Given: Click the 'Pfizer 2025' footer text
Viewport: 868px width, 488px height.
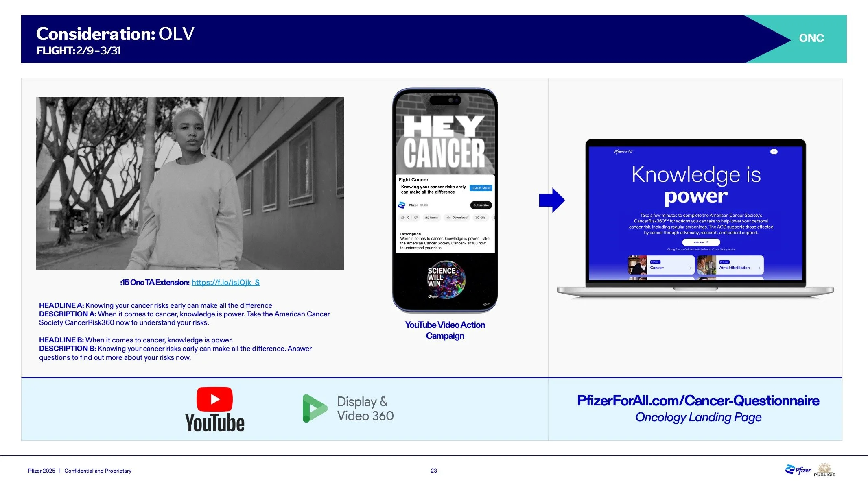Looking at the screenshot, I should coord(42,471).
